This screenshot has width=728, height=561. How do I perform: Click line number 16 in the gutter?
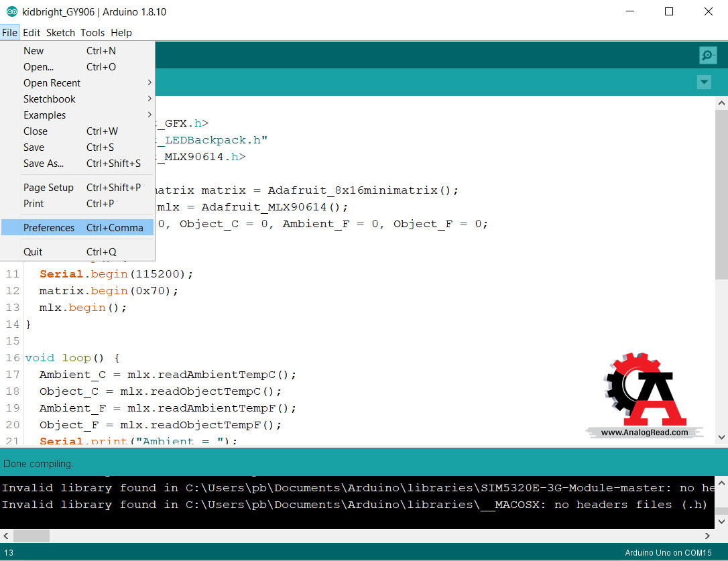13,358
